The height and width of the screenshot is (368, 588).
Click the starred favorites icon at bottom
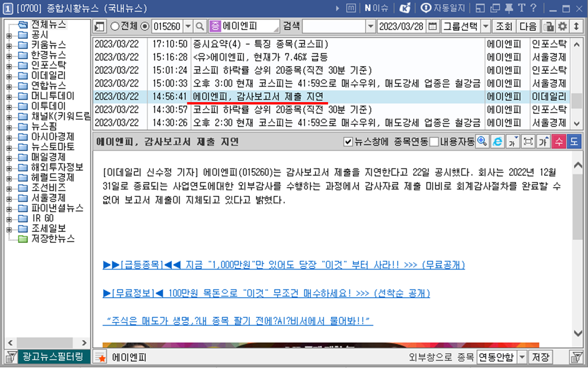[x=101, y=357]
